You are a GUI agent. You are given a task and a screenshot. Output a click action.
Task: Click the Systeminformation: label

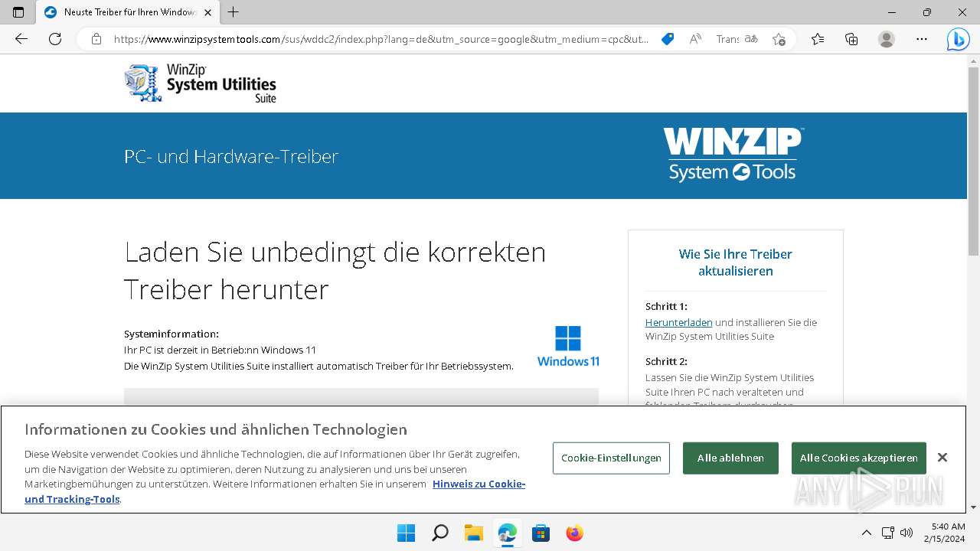(171, 334)
